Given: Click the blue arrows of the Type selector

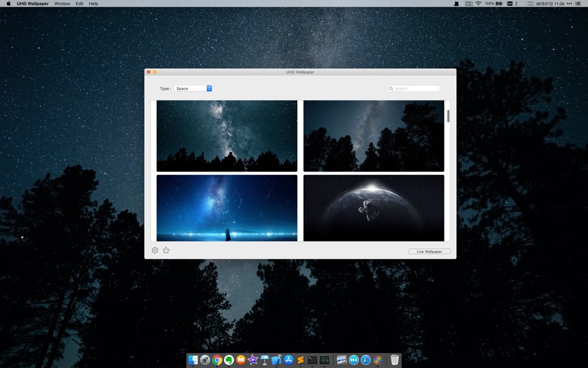Looking at the screenshot, I should click(209, 88).
